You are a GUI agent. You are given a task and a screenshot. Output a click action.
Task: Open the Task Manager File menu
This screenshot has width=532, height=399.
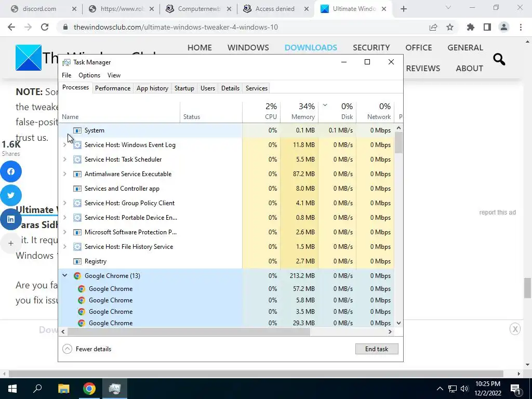(66, 75)
